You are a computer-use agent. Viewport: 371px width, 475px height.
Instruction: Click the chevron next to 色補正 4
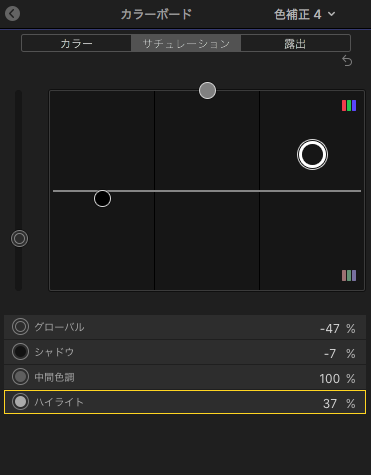click(x=331, y=14)
